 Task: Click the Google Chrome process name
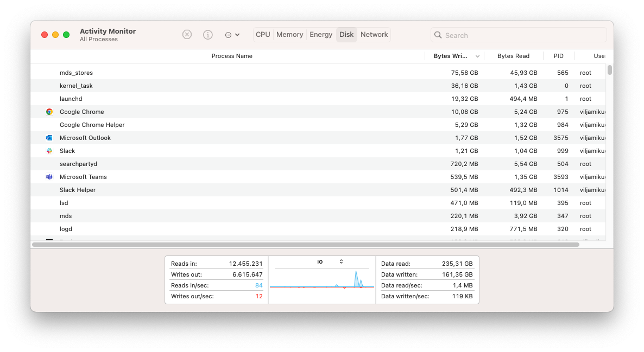[x=82, y=112]
